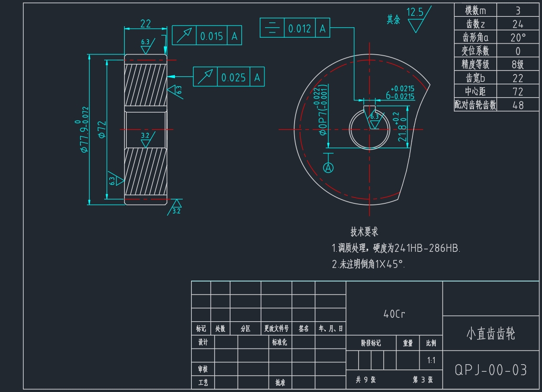Click the 变位系数 table cell

tap(475, 51)
